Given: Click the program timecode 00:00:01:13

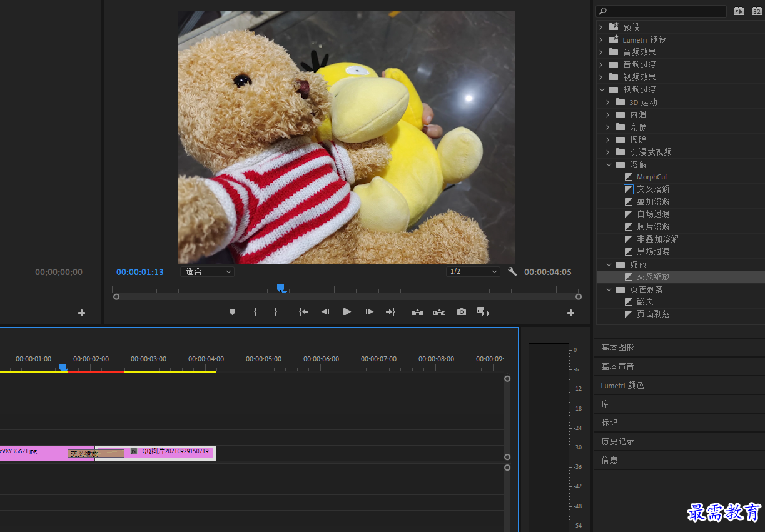Looking at the screenshot, I should (139, 272).
